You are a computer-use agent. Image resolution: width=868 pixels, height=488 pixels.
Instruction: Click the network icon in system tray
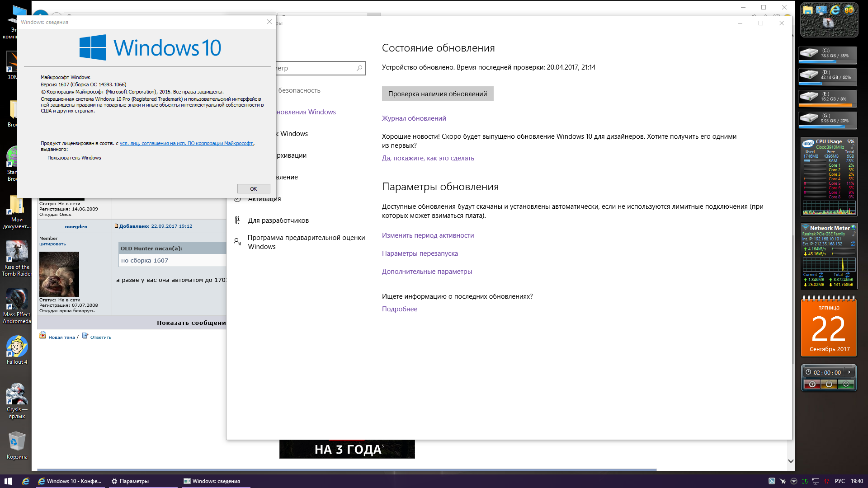point(816,481)
